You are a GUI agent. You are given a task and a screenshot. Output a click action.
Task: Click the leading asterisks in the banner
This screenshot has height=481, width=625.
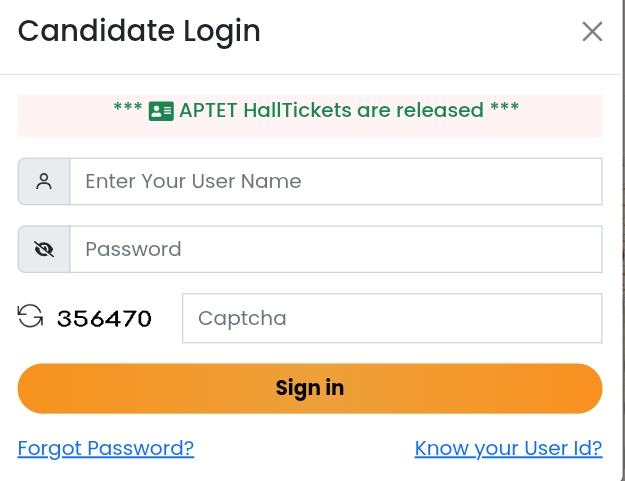pos(127,110)
